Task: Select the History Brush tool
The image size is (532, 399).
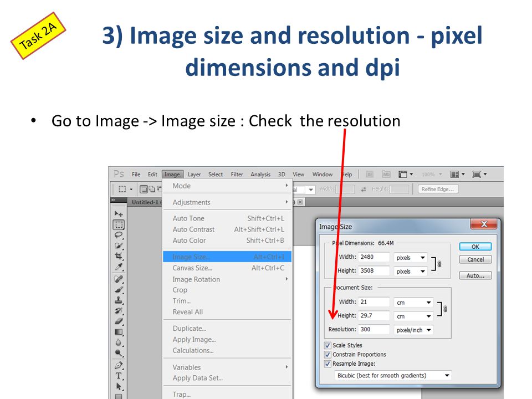Action: 119,311
